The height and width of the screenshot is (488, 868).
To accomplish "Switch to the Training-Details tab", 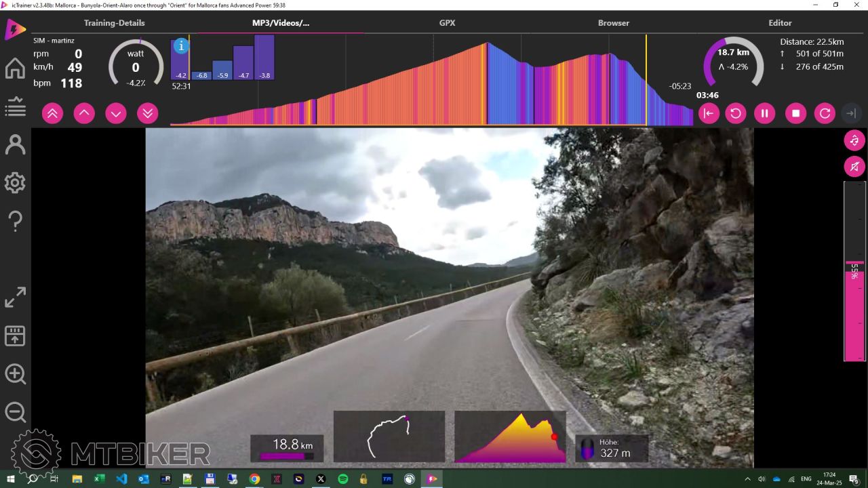I will pyautogui.click(x=114, y=23).
